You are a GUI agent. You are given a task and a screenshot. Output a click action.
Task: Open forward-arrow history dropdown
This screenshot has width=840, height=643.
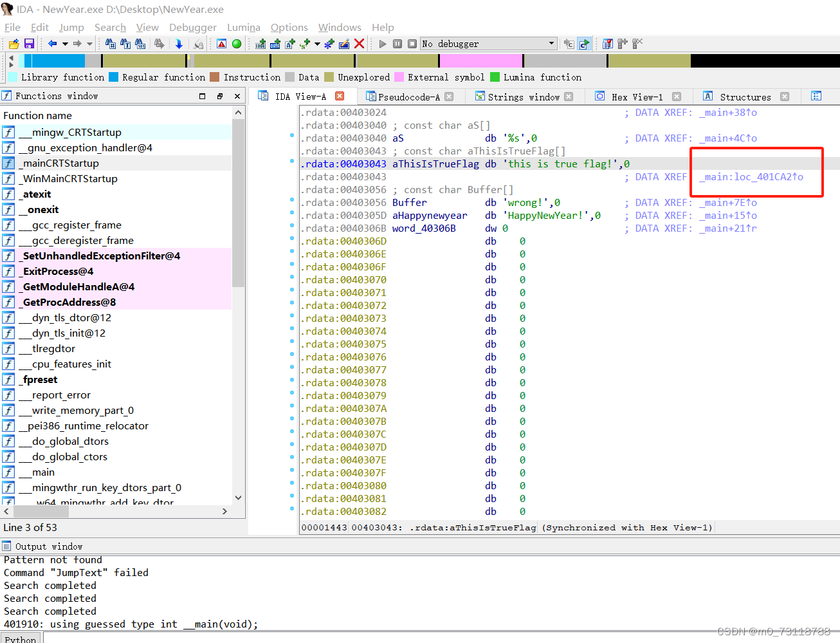pyautogui.click(x=89, y=44)
